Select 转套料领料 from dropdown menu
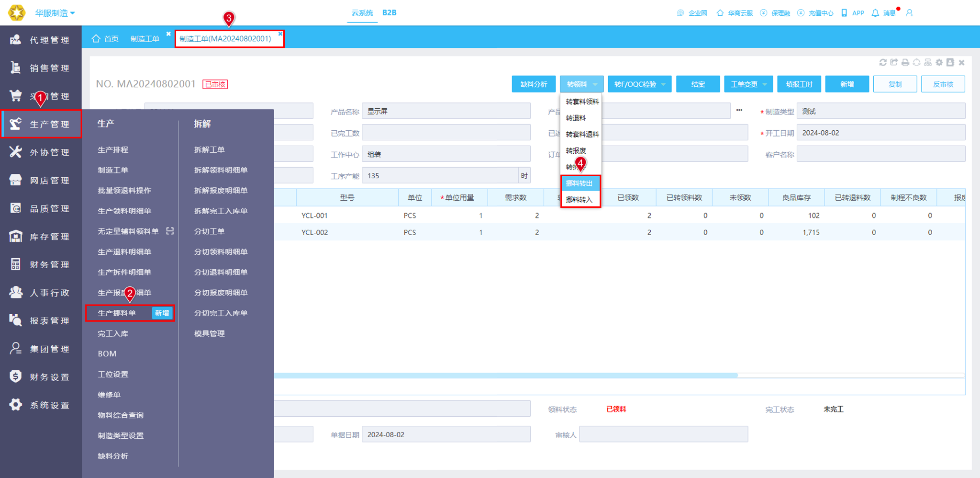Screen dimensions: 980x478 (x=582, y=102)
